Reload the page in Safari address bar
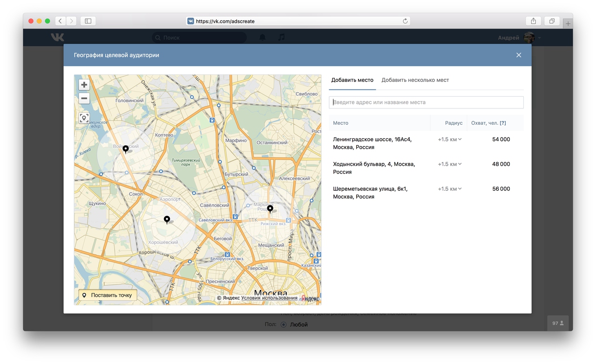Image resolution: width=596 pixels, height=364 pixels. point(405,21)
